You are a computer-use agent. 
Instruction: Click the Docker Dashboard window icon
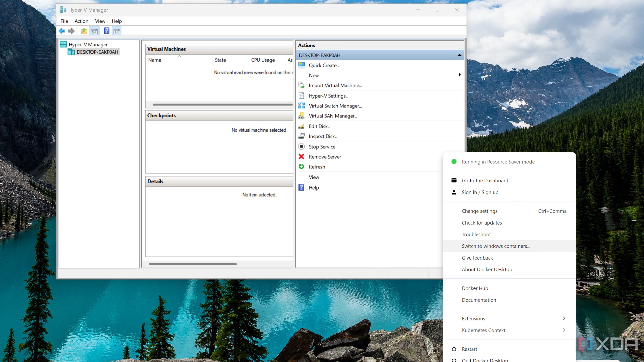pos(454,180)
